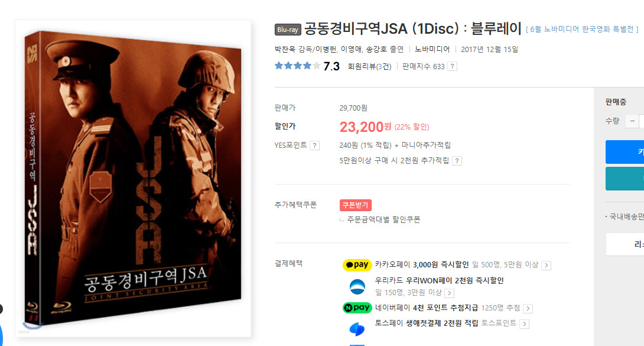Click the KakaoPay pay logo

click(357, 265)
